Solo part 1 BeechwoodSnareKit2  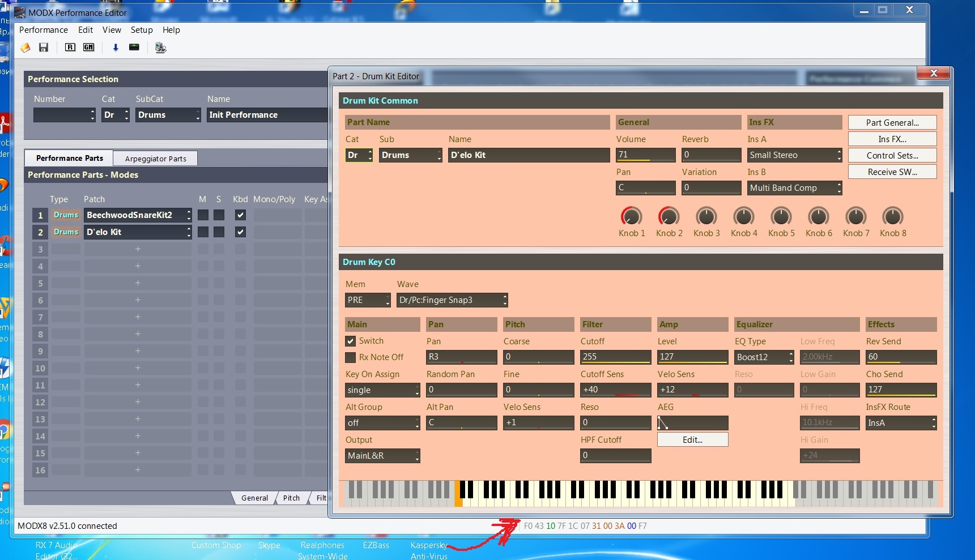[219, 215]
